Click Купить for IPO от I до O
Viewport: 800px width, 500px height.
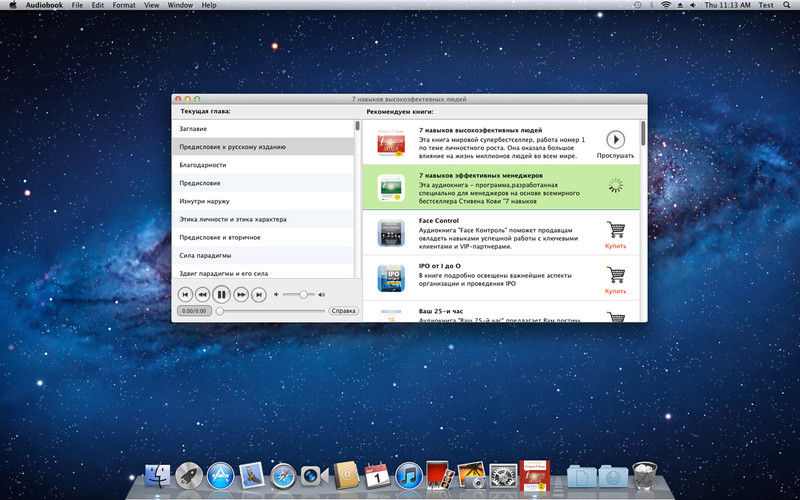pyautogui.click(x=615, y=291)
